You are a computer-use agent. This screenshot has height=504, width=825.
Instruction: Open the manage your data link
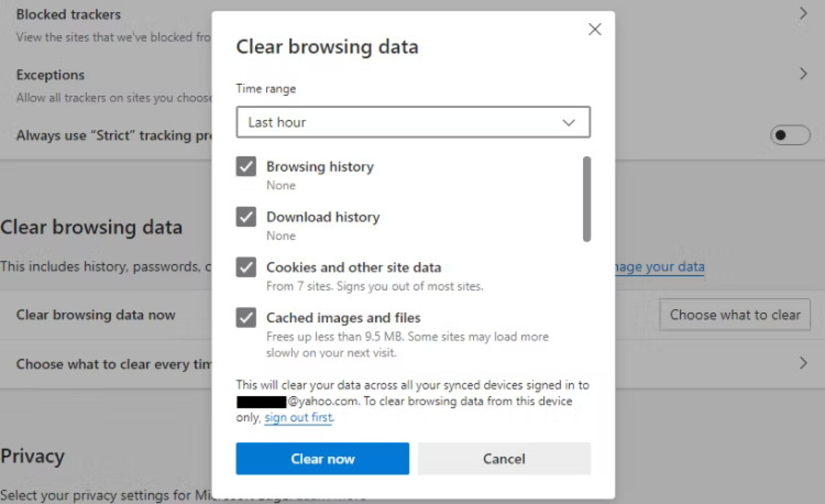point(659,267)
